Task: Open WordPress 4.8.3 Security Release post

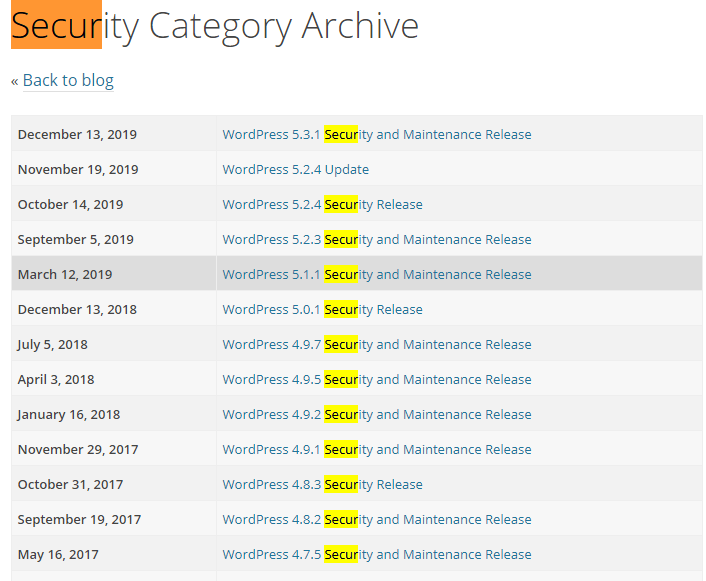Action: (322, 484)
